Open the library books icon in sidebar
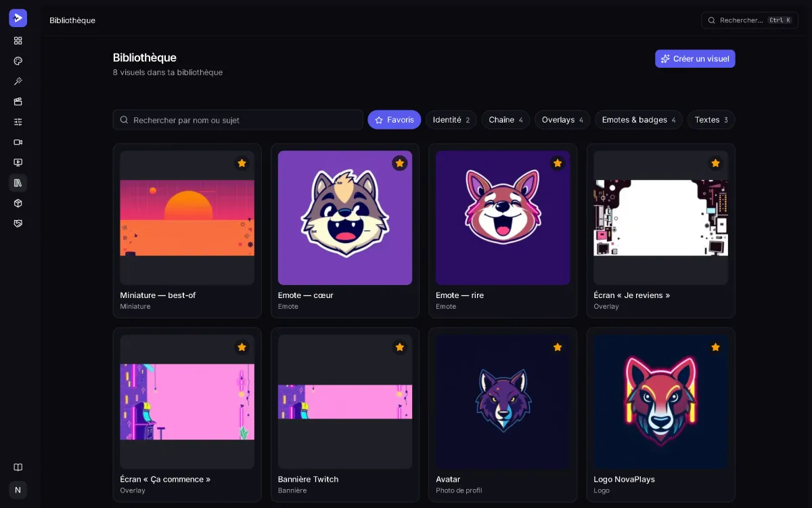812x508 pixels. point(18,183)
